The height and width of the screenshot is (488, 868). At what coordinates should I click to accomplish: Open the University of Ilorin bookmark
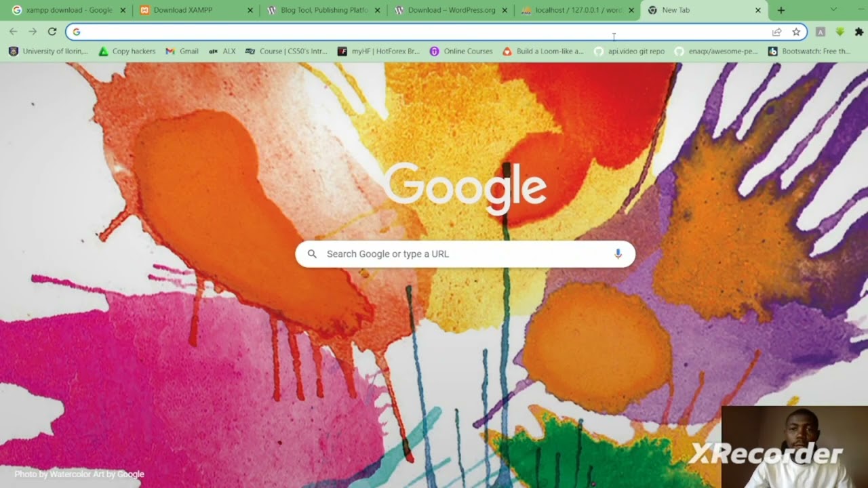click(48, 52)
